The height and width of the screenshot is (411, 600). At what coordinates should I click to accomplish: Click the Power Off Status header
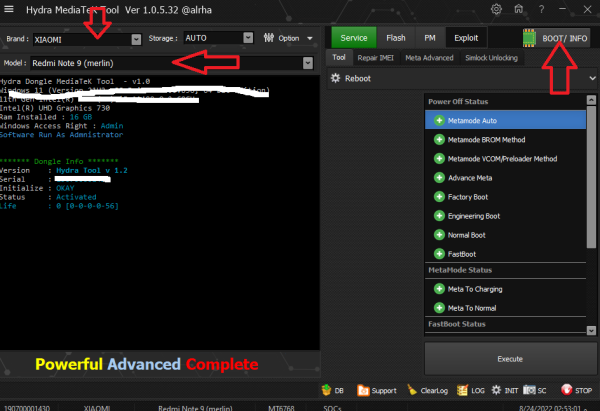click(458, 101)
